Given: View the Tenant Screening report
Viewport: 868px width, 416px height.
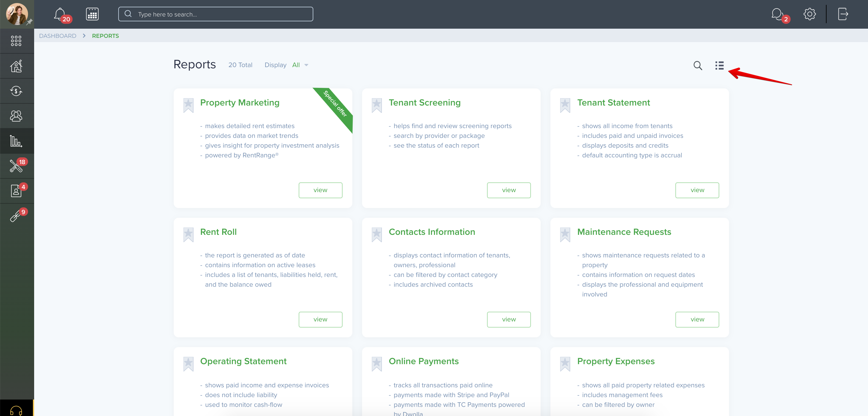Looking at the screenshot, I should [x=509, y=190].
